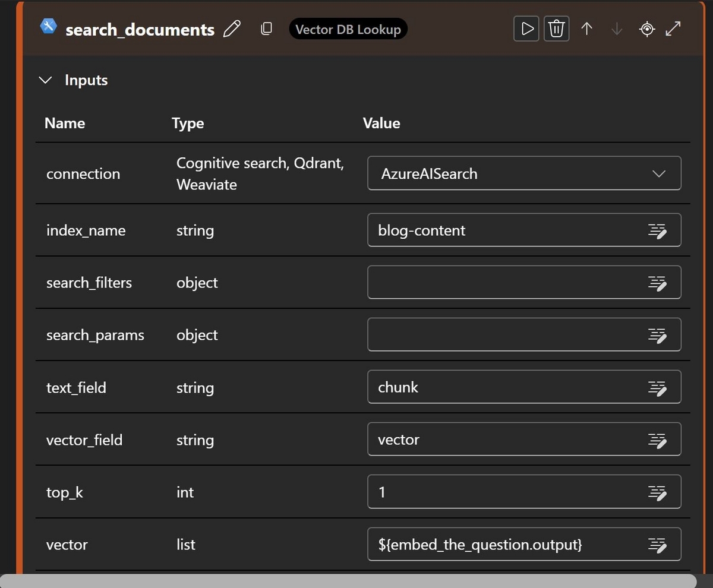This screenshot has width=713, height=588.
Task: Locate node in graph target icon
Action: [x=647, y=29]
